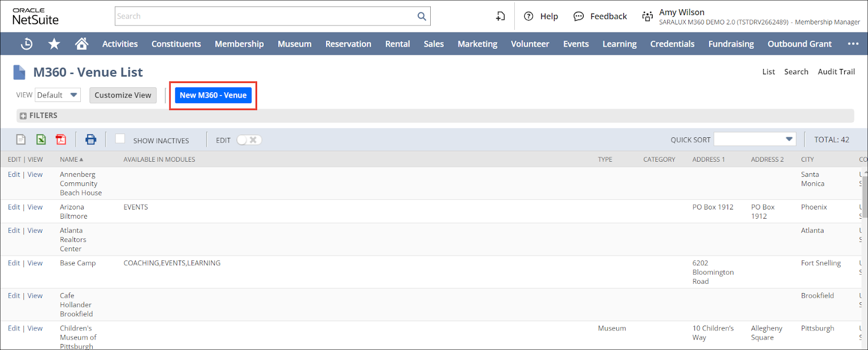Click the New M360 - Venue button
Viewport: 868px width, 350px height.
[213, 95]
